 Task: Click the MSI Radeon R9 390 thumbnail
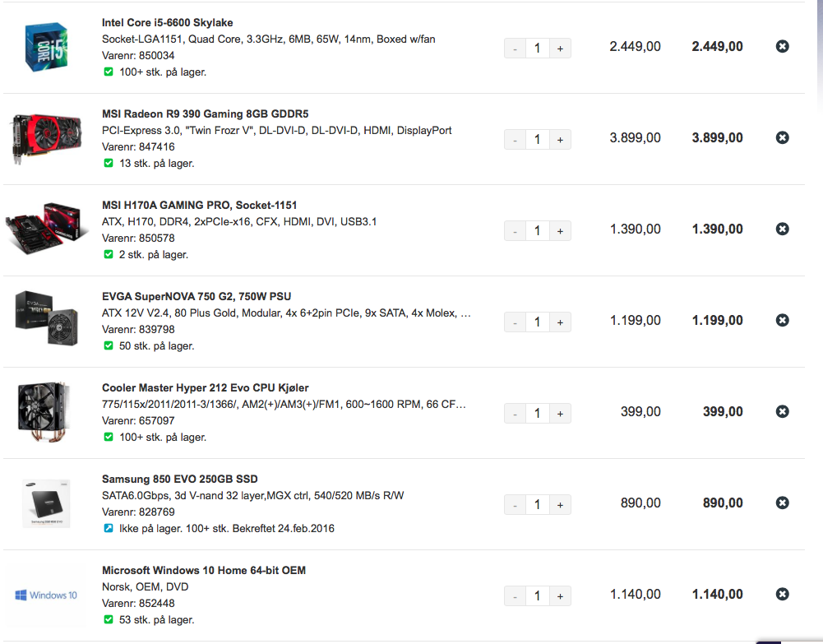coord(45,137)
